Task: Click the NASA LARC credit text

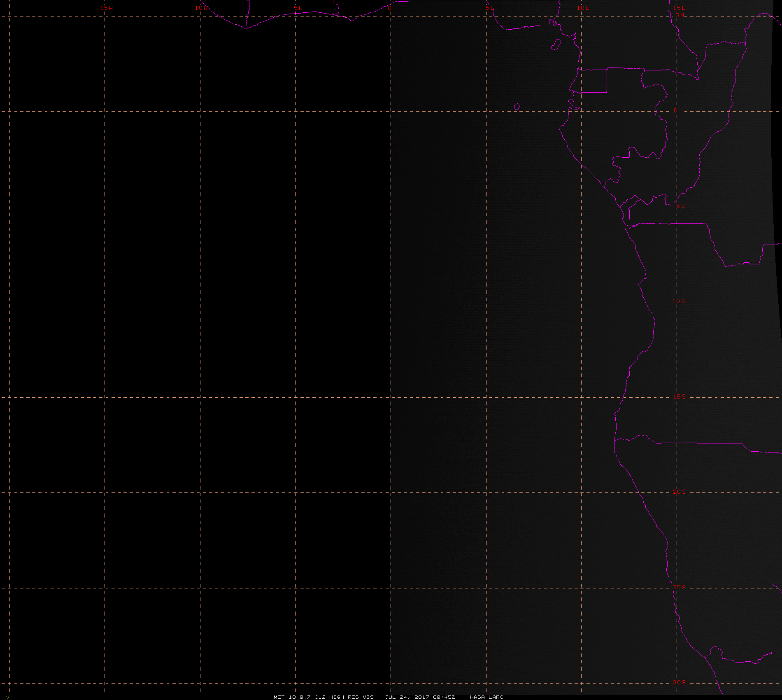Action: [x=486, y=697]
